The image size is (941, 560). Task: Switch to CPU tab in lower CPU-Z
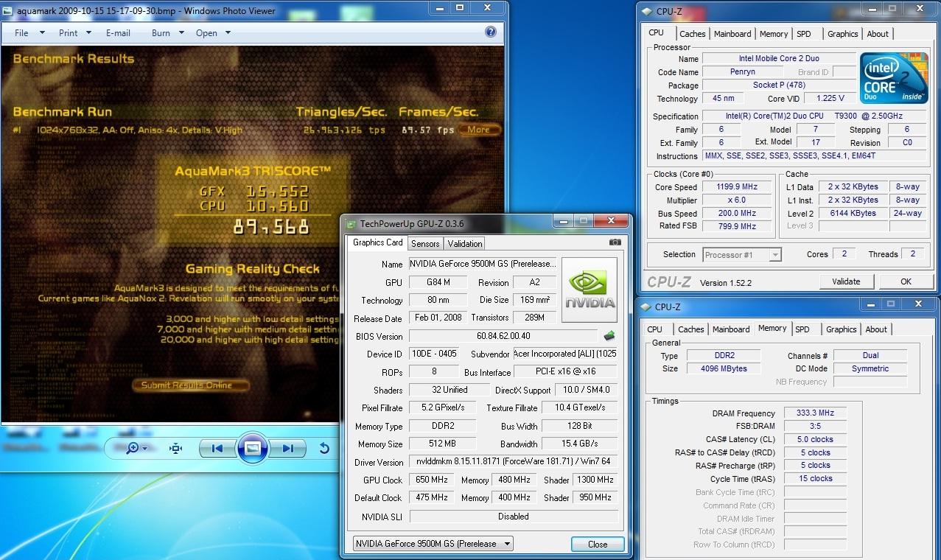pyautogui.click(x=654, y=329)
